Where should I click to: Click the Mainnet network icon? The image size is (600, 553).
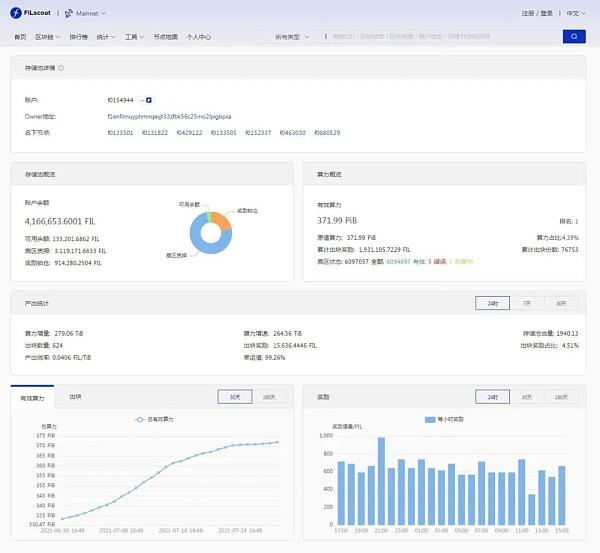68,13
